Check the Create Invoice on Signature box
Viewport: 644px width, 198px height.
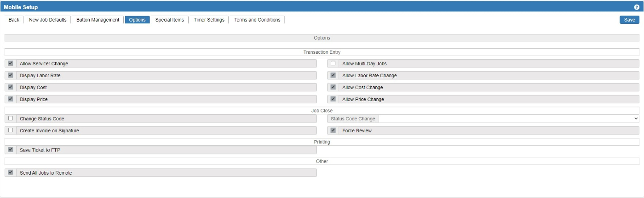point(11,130)
